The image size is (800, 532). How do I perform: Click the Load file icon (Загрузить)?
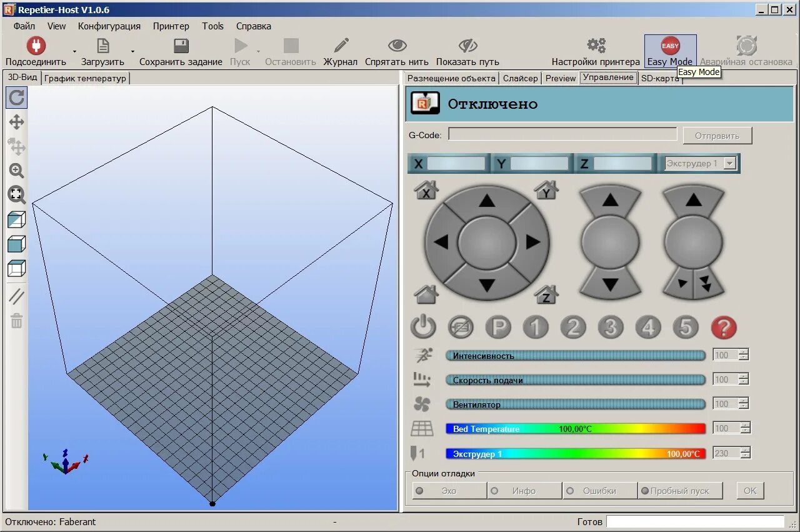(x=102, y=46)
